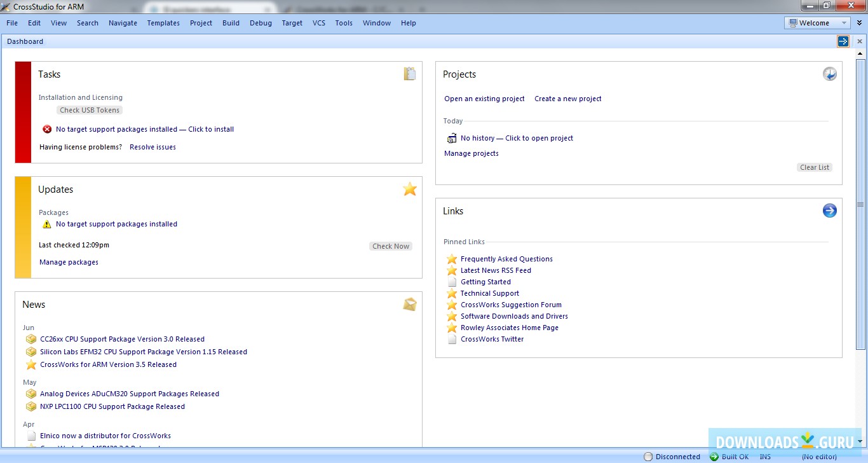Screen dimensions: 868x463
Task: Click the News envelope icon
Action: click(410, 304)
